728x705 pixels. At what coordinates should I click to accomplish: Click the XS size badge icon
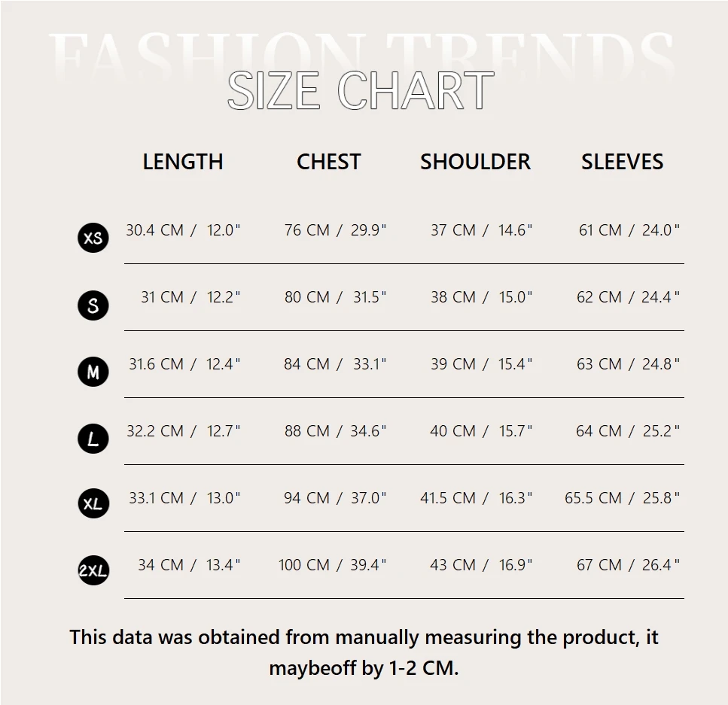(x=93, y=238)
